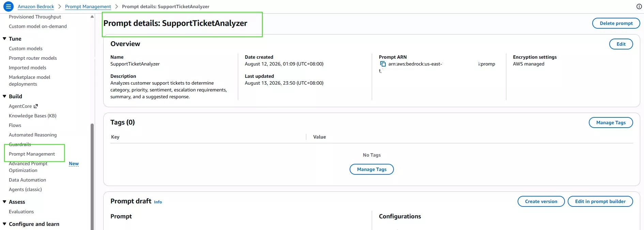Open Knowledge Bases (KB) page
644x230 pixels.
[33, 116]
